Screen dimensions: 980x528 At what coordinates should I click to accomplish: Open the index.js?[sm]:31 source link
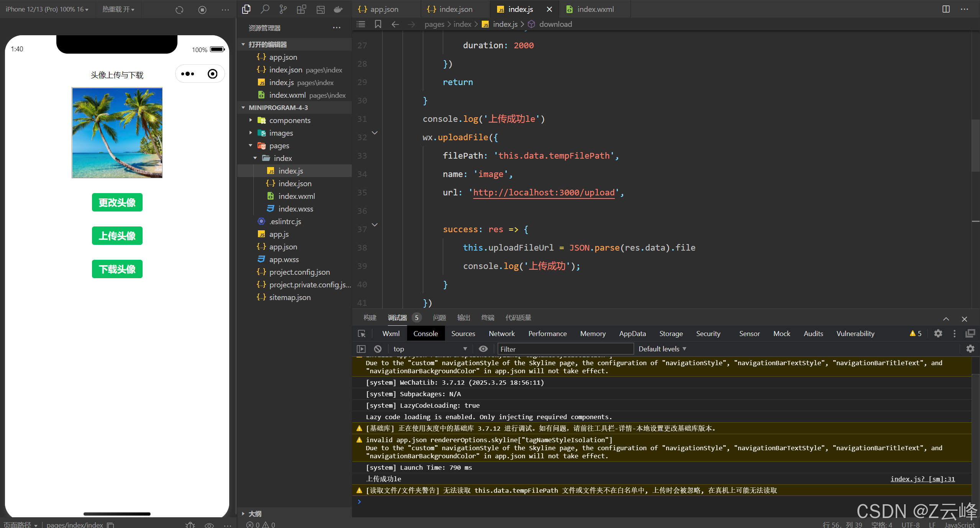click(922, 479)
